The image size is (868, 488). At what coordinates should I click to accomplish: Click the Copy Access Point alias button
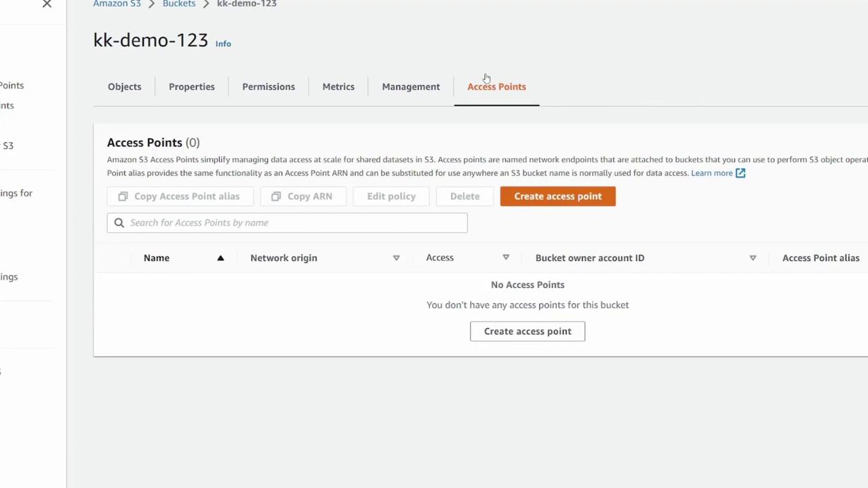pos(180,196)
